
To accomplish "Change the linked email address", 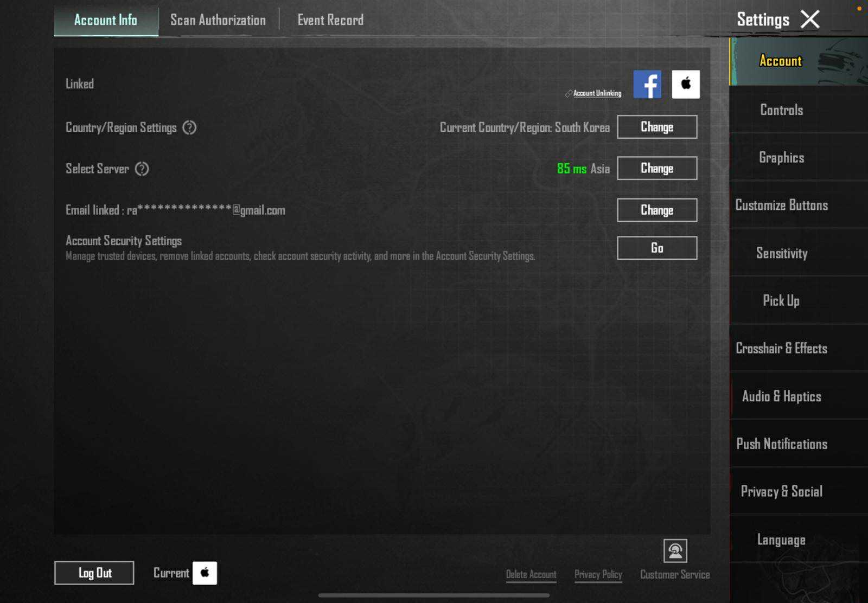I will 657,210.
